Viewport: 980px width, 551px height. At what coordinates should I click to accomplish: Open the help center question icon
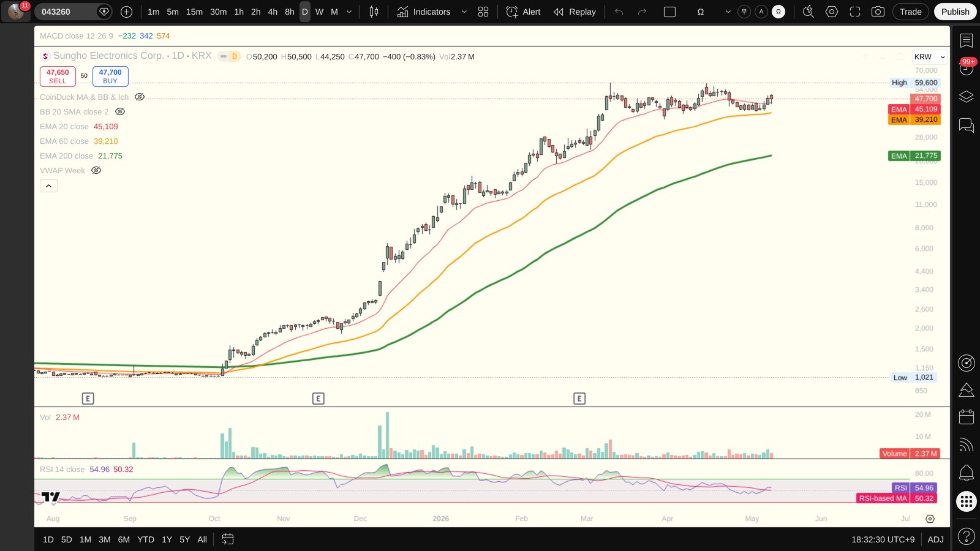(967, 536)
